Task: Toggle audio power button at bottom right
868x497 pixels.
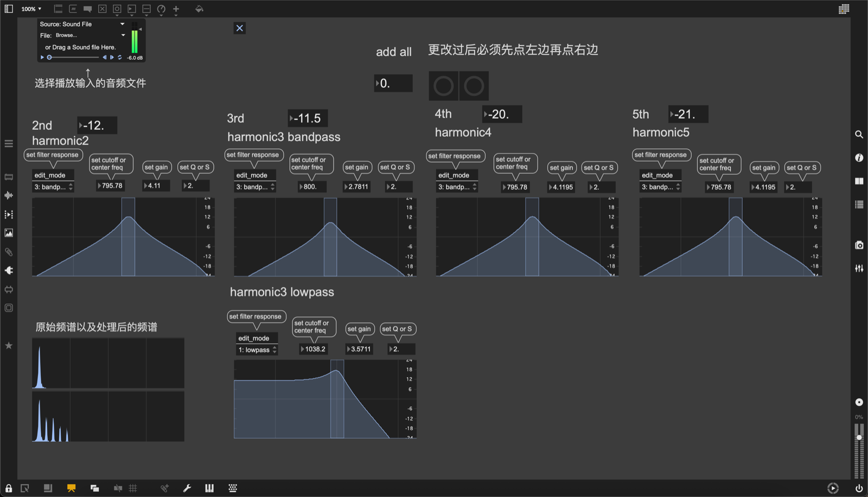Action: point(859,488)
